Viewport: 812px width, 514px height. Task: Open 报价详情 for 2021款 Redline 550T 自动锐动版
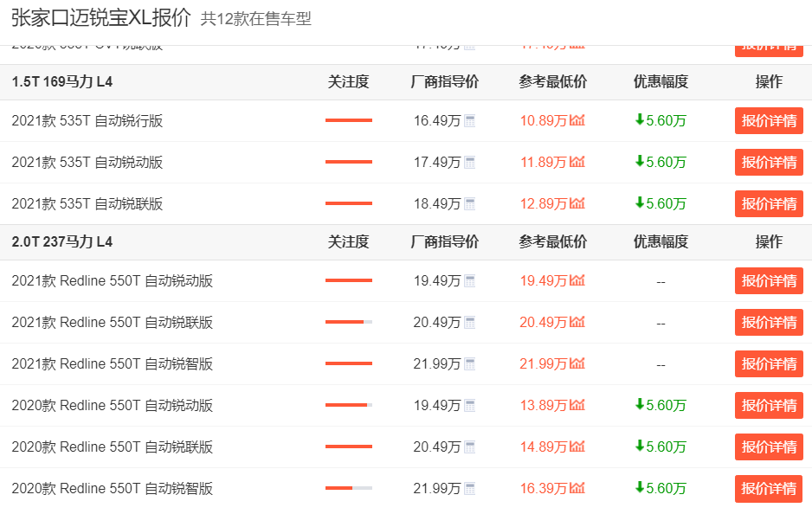769,280
